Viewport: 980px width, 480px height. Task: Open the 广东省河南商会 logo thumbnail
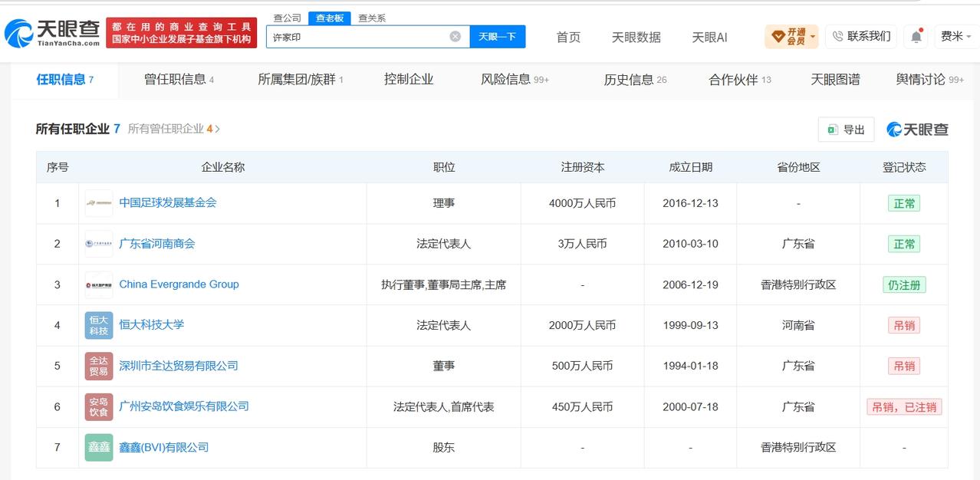pos(99,244)
